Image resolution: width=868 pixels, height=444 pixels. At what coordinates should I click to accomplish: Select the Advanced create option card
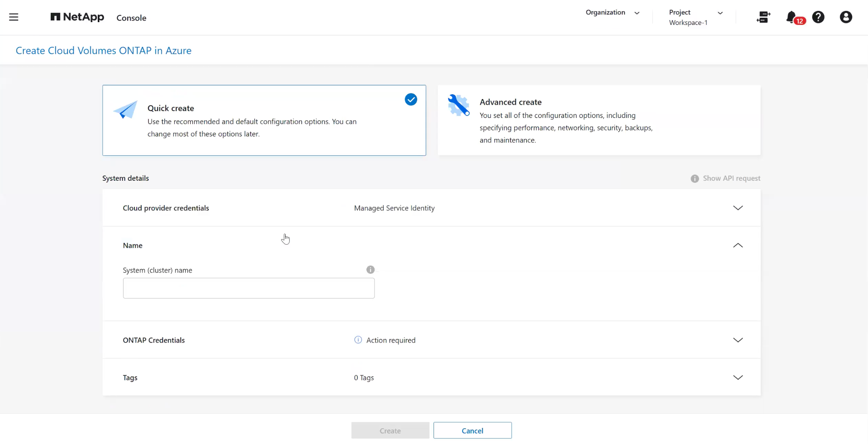(x=599, y=120)
